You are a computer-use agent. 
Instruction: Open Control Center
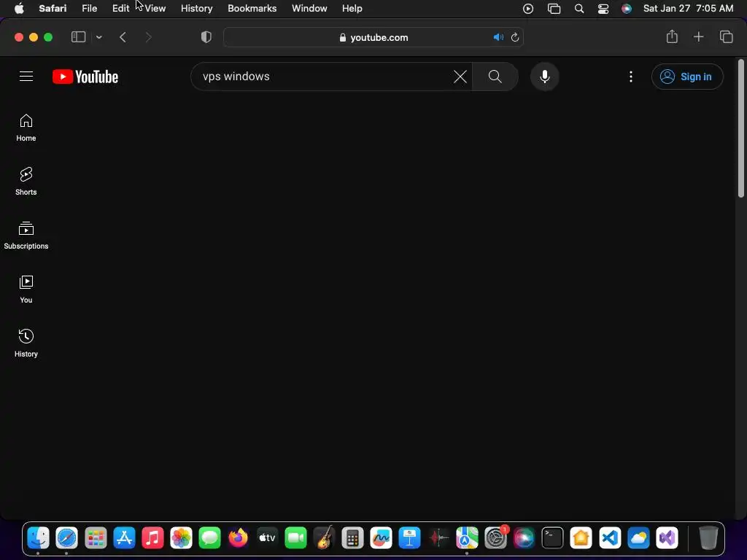pyautogui.click(x=603, y=9)
